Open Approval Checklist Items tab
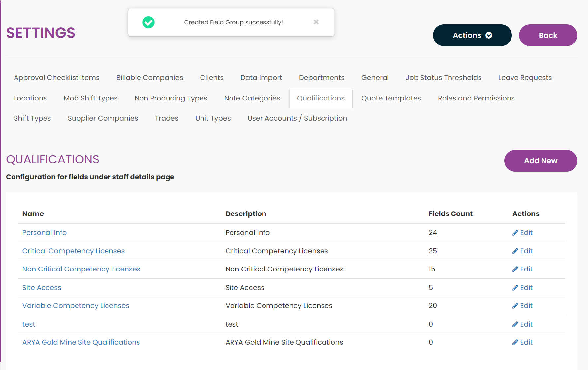 point(57,78)
